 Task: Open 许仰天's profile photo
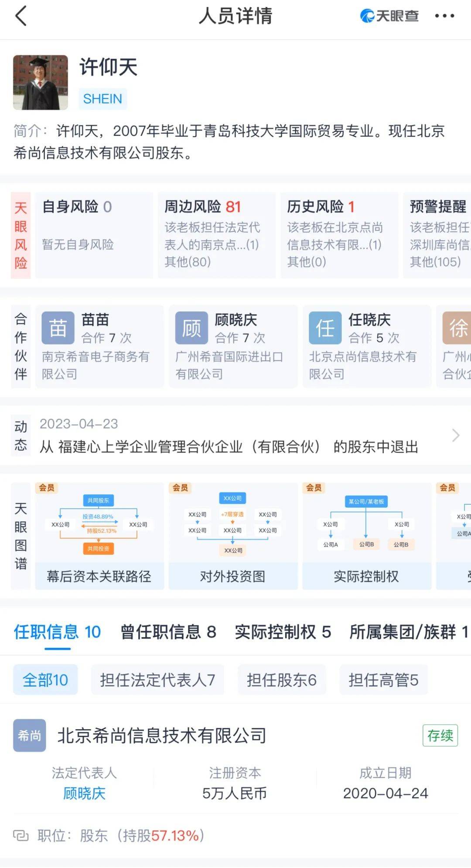[41, 82]
